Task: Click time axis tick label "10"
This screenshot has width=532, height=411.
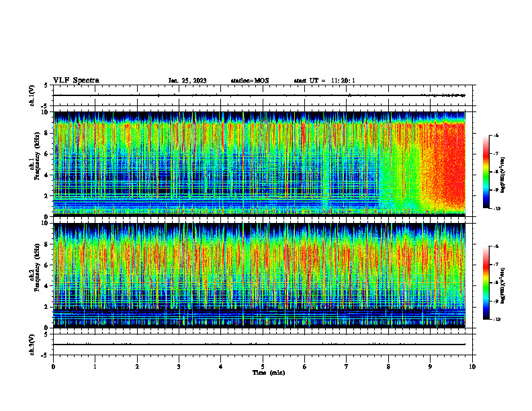Action: (x=472, y=367)
